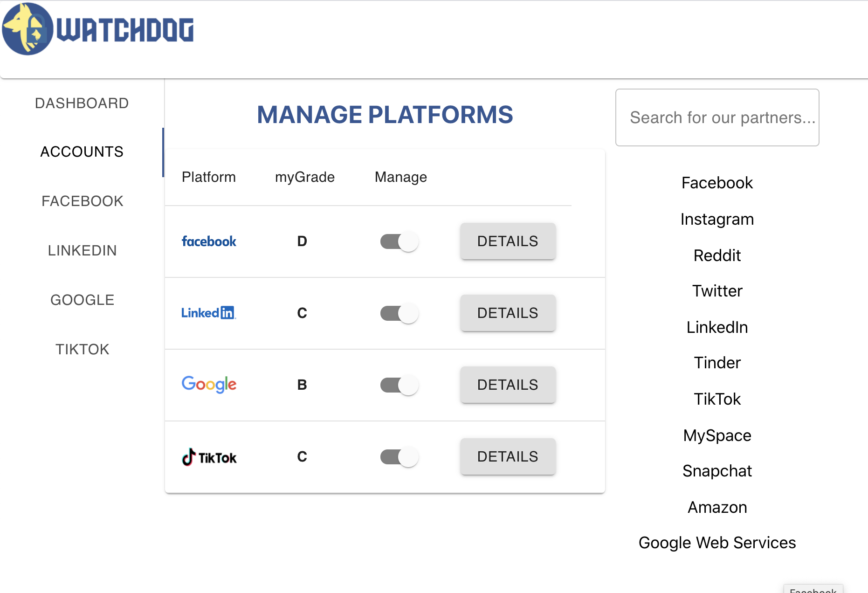
Task: Click the facebook logo in table
Action: pos(209,241)
